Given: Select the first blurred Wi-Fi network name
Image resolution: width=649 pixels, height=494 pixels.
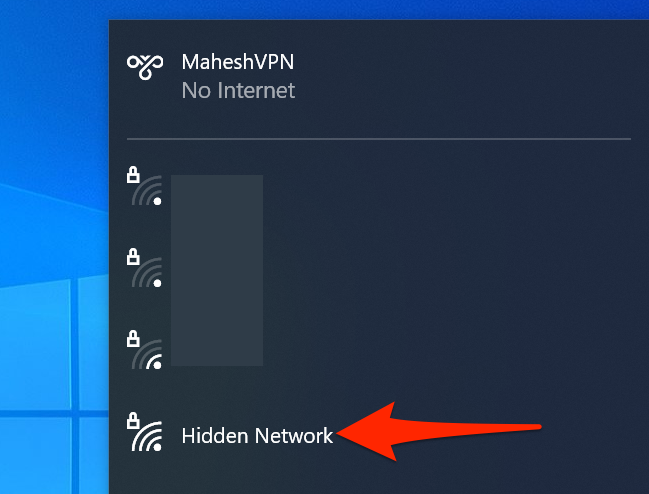Looking at the screenshot, I should [x=217, y=190].
